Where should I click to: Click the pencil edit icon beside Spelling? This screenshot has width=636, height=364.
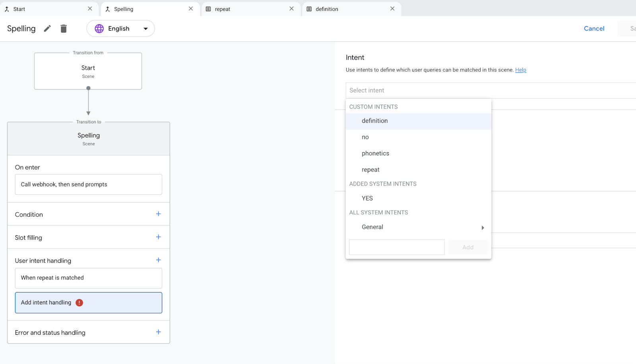tap(47, 29)
